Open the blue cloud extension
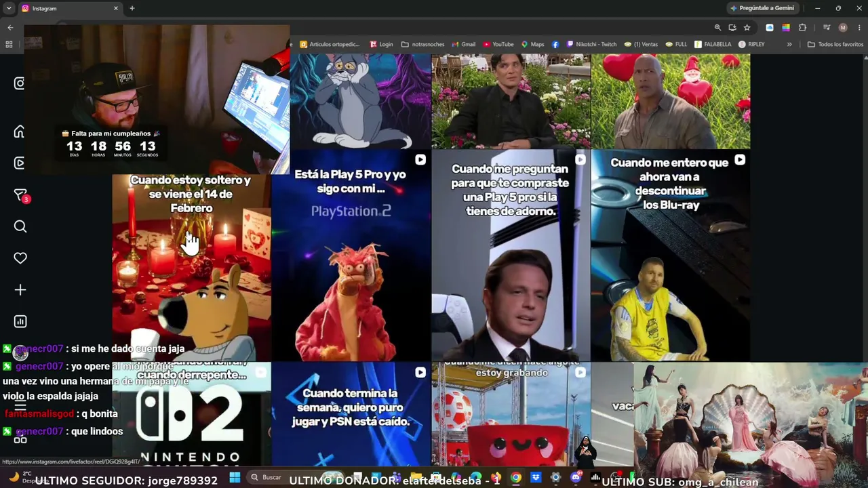The image size is (868, 488). tap(770, 28)
